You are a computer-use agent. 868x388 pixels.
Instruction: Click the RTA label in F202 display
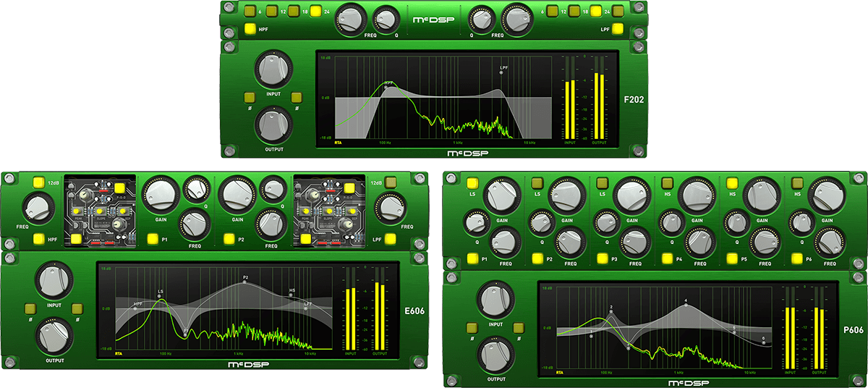click(x=339, y=143)
